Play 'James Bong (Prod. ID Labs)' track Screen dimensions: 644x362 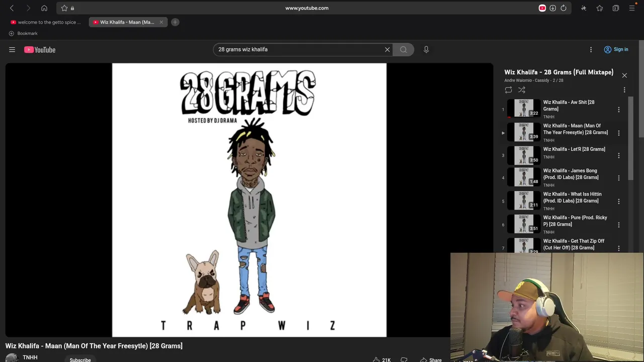(x=571, y=174)
